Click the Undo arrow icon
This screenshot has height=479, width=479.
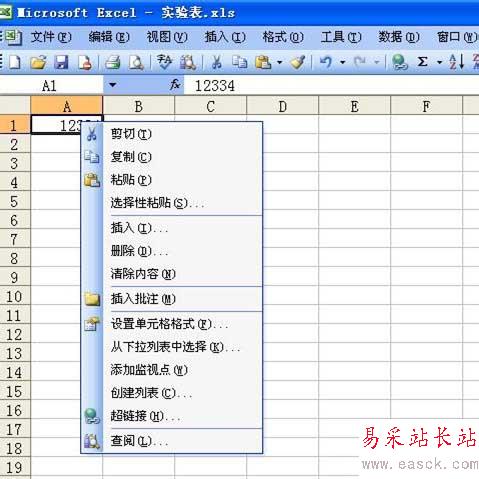point(326,62)
